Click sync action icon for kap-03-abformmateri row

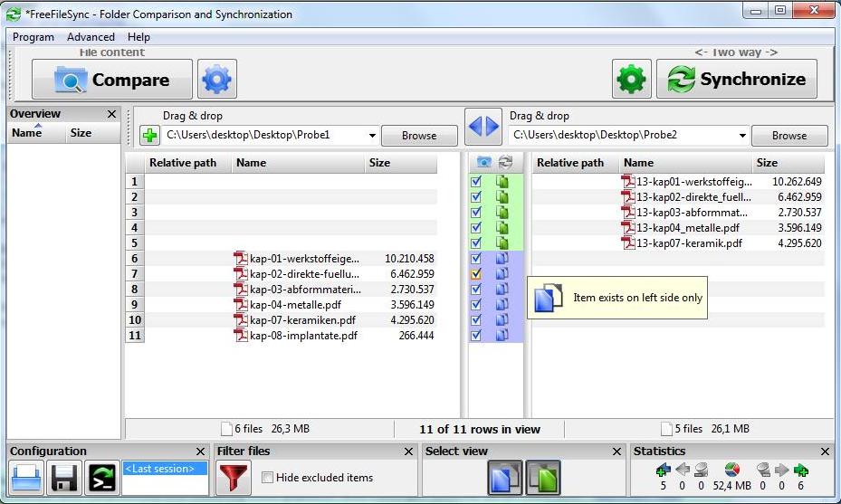(502, 289)
